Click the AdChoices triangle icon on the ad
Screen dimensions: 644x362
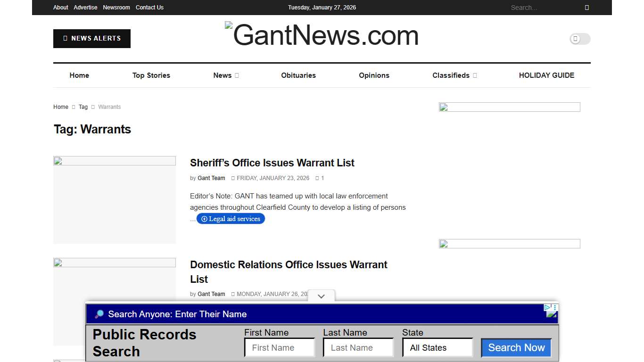pos(547,307)
